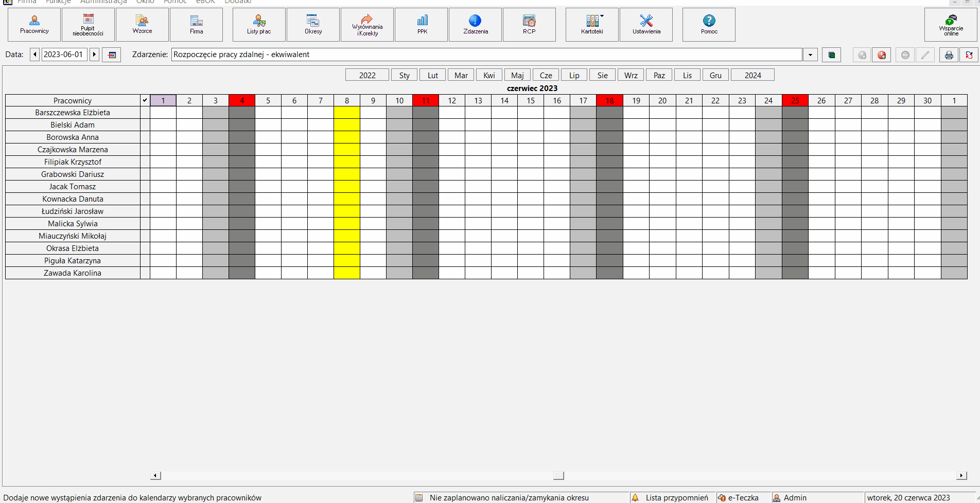
Task: Toggle select-all checkbox in Pracownicy header
Action: click(x=145, y=100)
